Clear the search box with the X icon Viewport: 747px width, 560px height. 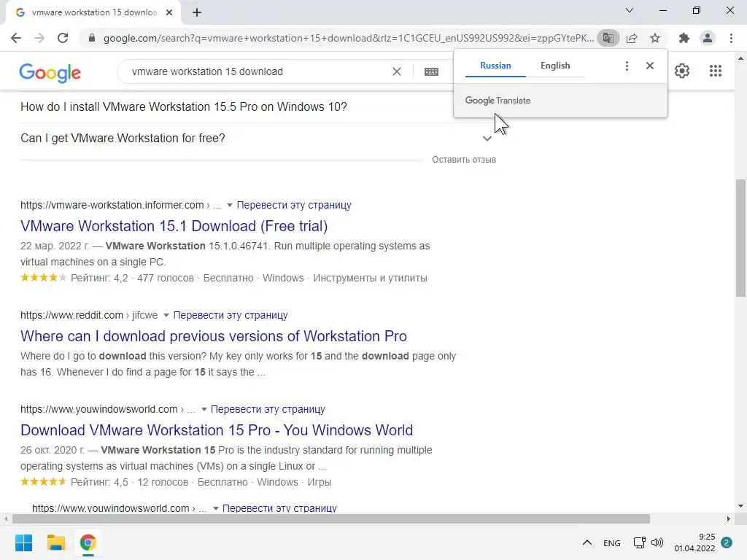coord(396,71)
